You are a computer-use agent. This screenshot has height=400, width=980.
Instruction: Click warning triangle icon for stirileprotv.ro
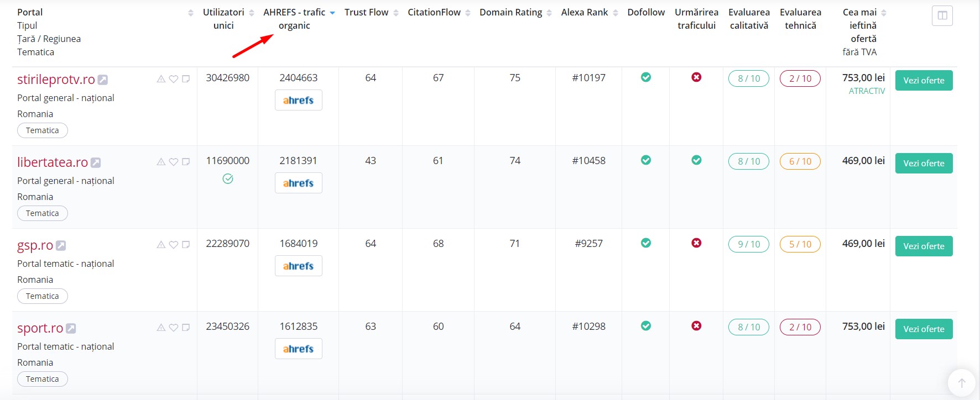(161, 79)
